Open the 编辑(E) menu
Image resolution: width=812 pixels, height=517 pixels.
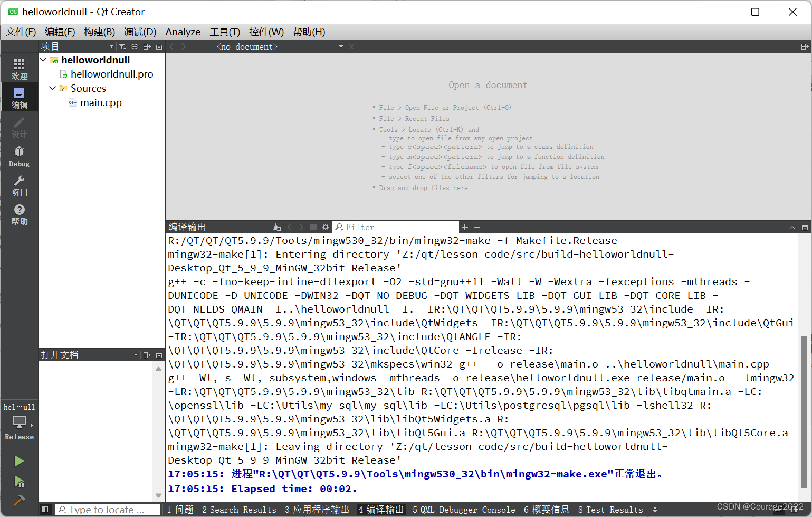pos(60,32)
